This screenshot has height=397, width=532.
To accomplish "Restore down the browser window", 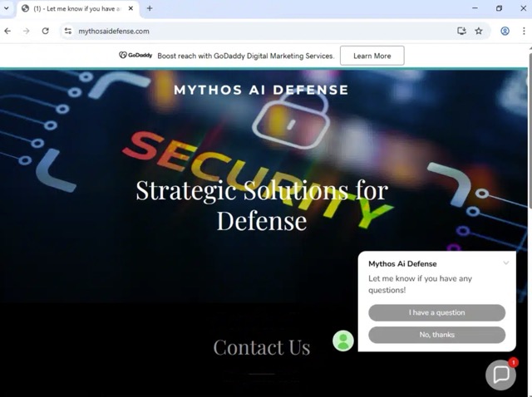I will click(499, 8).
